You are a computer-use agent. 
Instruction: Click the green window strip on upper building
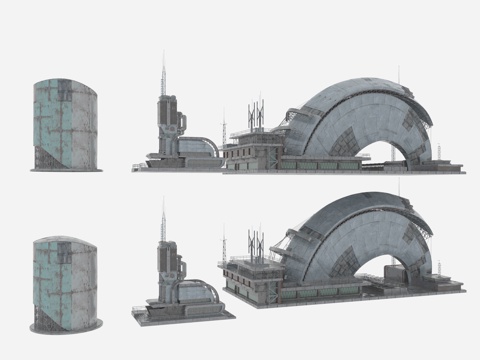(319, 166)
